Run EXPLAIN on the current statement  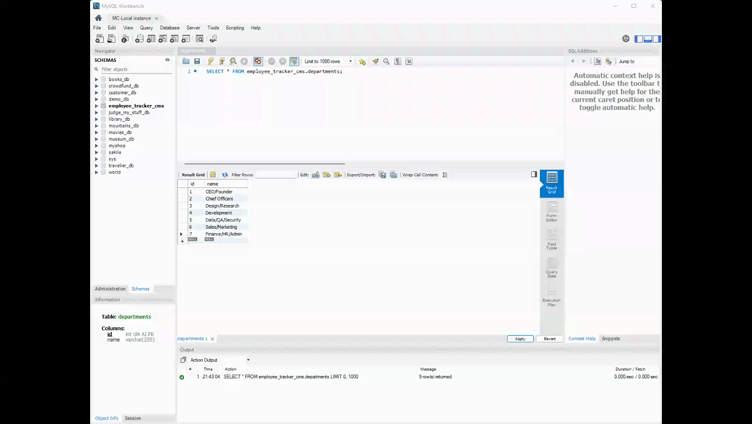(233, 61)
